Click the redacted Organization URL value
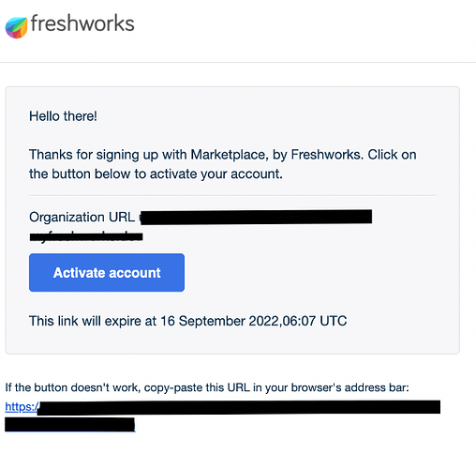This screenshot has width=476, height=469. click(x=256, y=217)
